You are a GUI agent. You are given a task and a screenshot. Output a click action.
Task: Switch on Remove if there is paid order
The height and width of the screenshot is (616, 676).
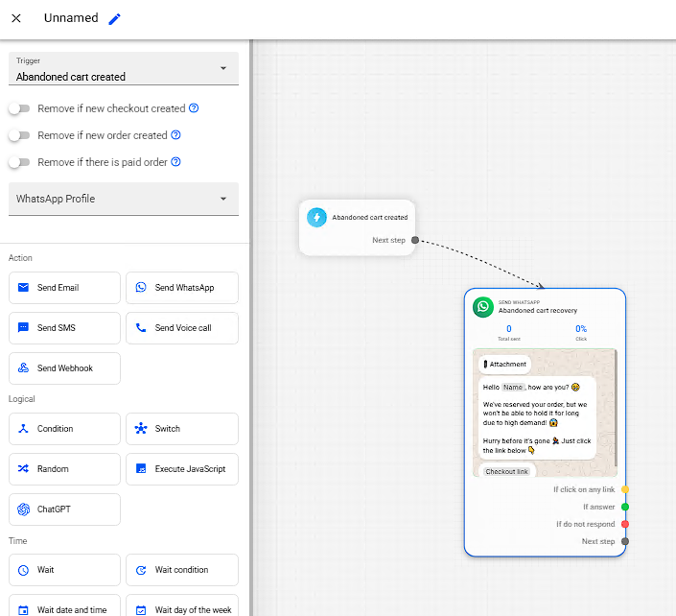(18, 162)
